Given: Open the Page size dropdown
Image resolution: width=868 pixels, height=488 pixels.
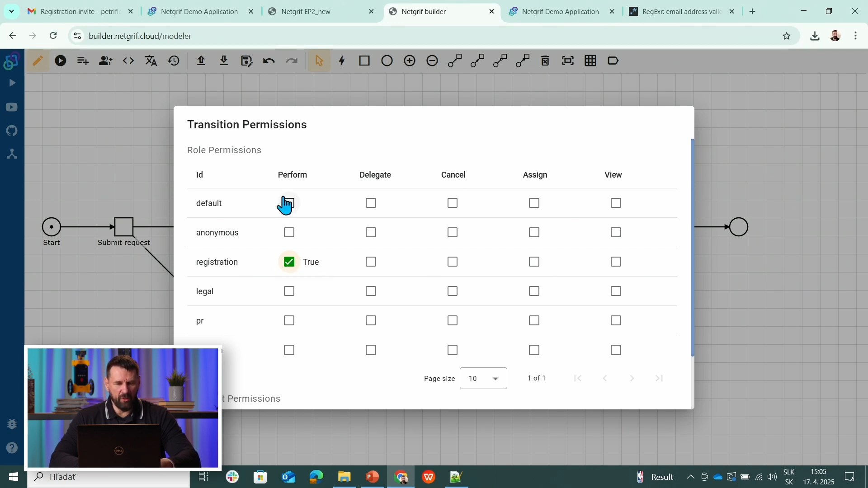Looking at the screenshot, I should pos(483,378).
